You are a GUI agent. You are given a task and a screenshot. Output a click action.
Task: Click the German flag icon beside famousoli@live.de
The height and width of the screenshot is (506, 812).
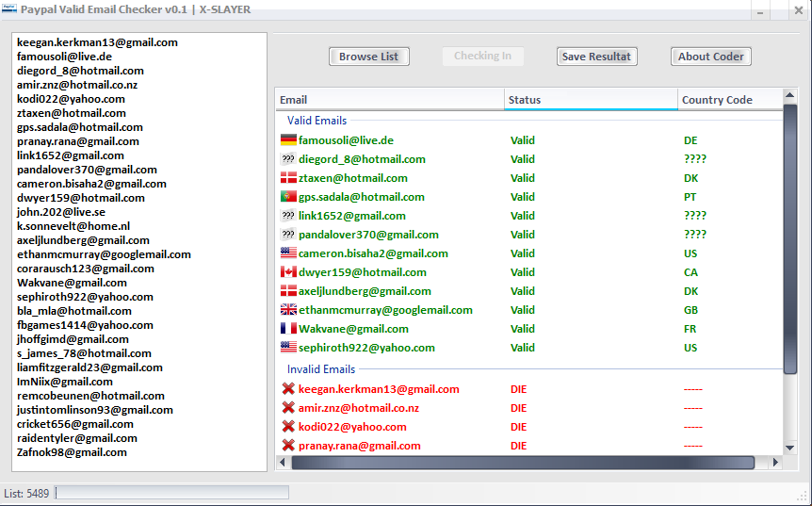pyautogui.click(x=288, y=140)
